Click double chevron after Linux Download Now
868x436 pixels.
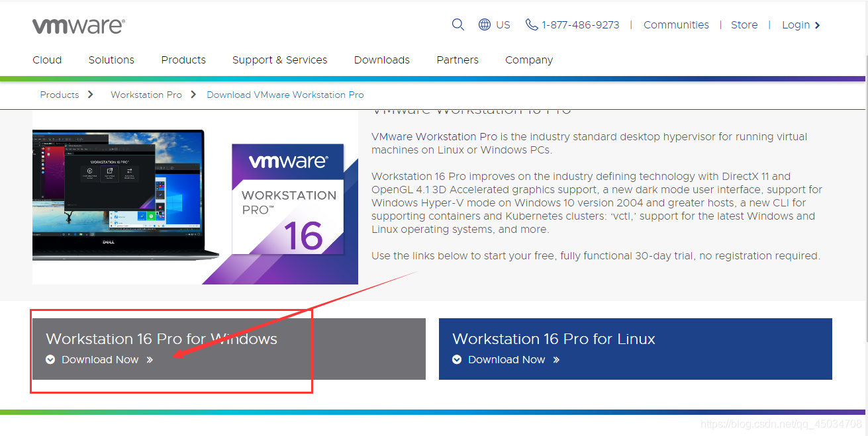point(556,360)
